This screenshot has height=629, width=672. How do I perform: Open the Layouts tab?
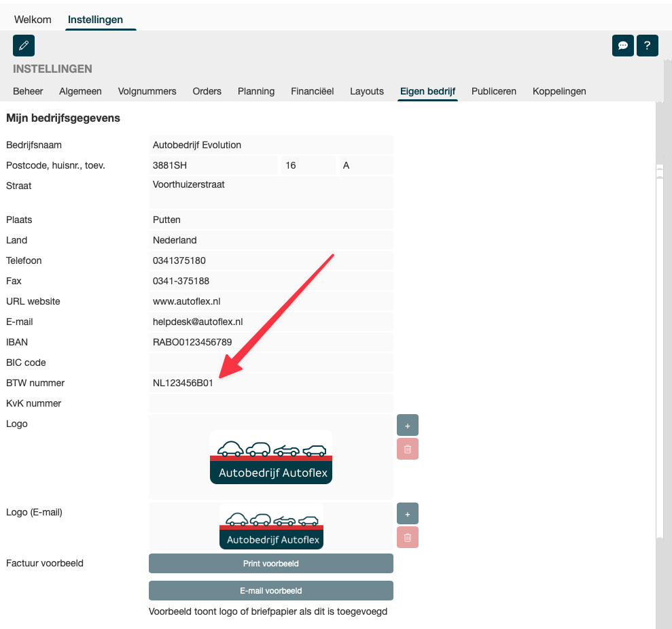tap(367, 91)
